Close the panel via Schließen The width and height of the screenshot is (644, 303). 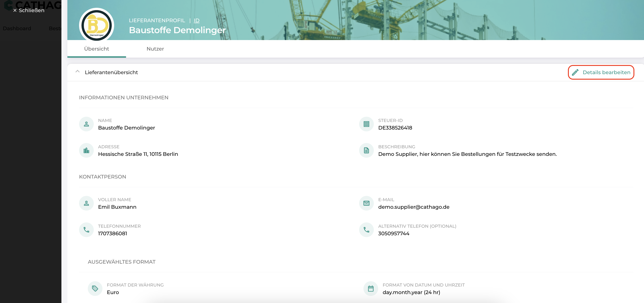click(29, 11)
